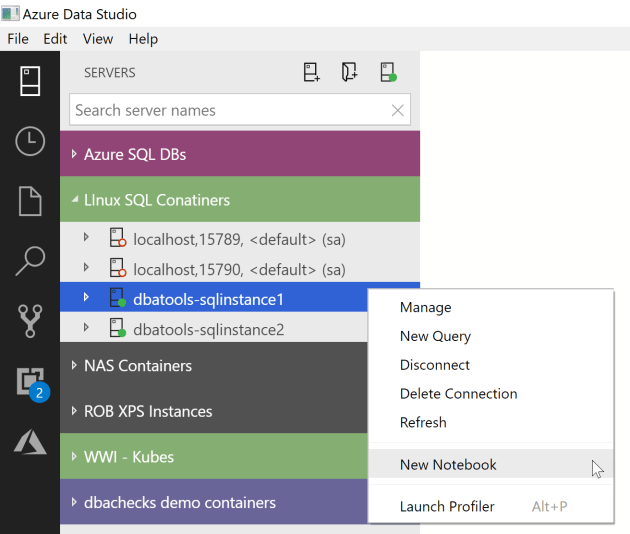Select the dbatools-sqlinstance2 server
Image resolution: width=630 pixels, height=534 pixels.
[x=208, y=329]
